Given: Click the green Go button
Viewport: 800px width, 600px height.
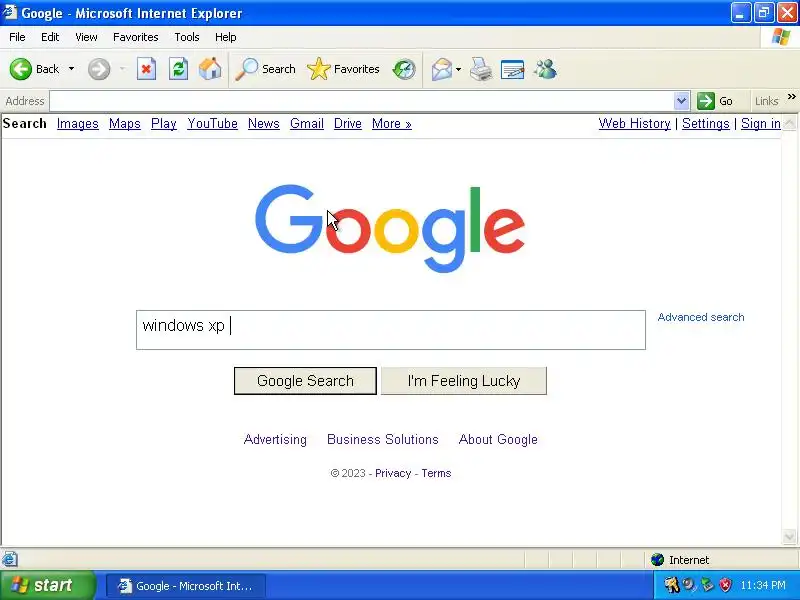Looking at the screenshot, I should click(x=715, y=101).
